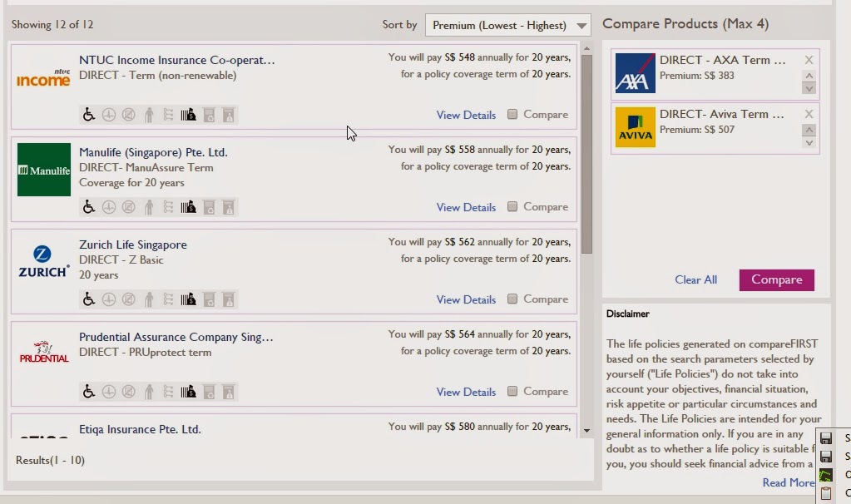Viewport: 851px width, 504px height.
Task: Click 'Results(1 - 10)' text
Action: click(50, 460)
